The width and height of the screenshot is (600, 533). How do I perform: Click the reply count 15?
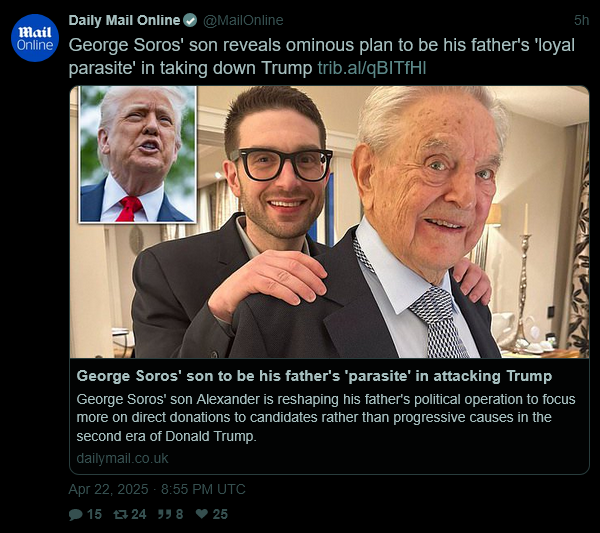point(94,514)
